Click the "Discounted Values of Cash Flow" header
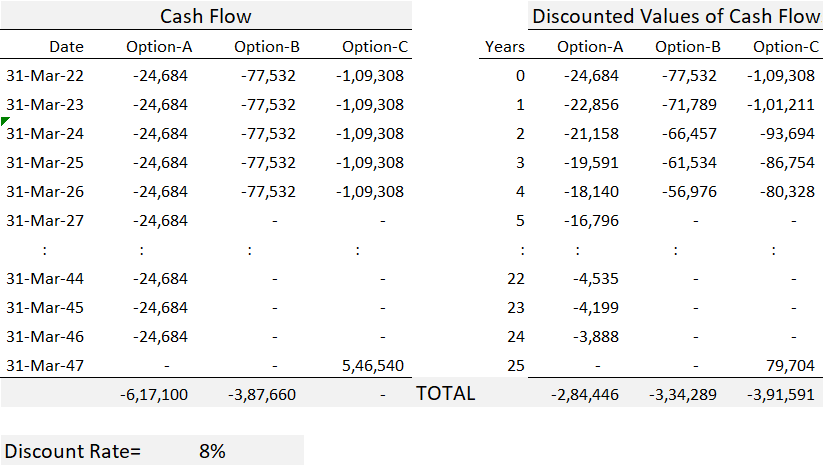824x466 pixels. coord(676,16)
